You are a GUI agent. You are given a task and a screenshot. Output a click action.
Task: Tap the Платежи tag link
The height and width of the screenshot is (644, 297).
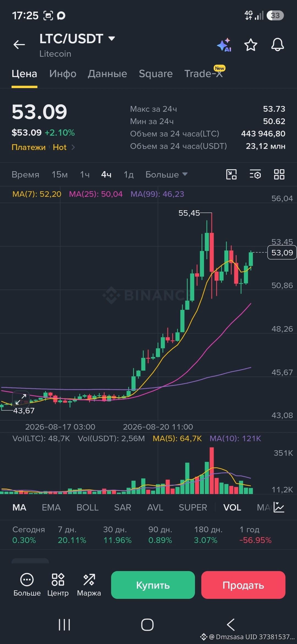pyautogui.click(x=29, y=147)
